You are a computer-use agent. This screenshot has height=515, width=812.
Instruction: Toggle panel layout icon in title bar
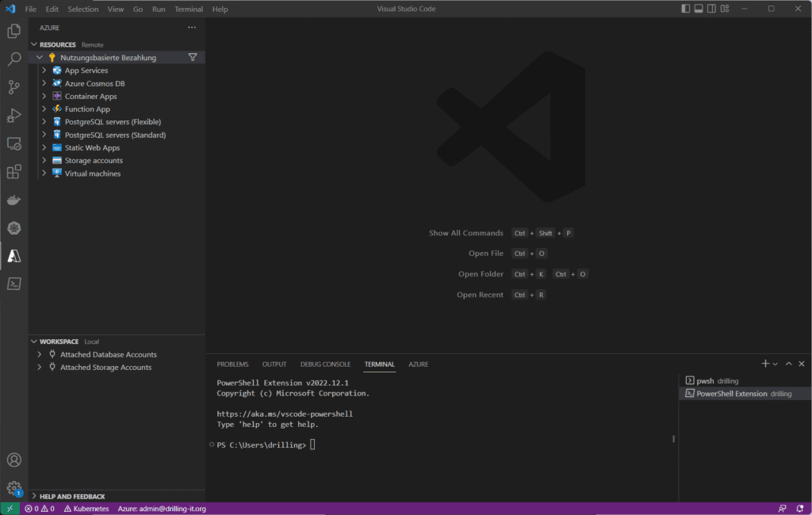(699, 9)
